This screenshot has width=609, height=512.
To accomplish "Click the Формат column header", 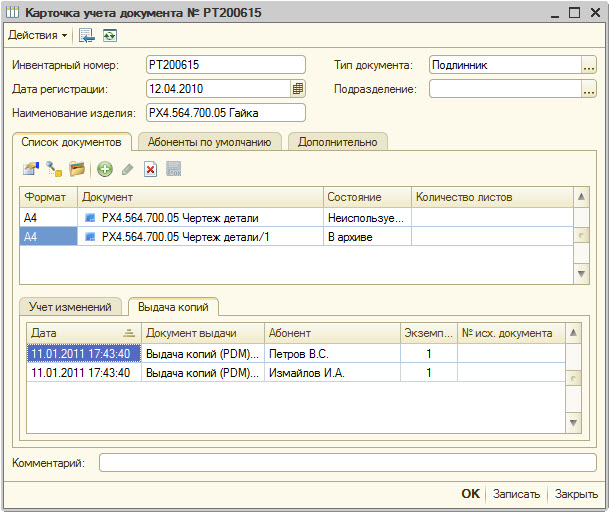I will (x=49, y=197).
